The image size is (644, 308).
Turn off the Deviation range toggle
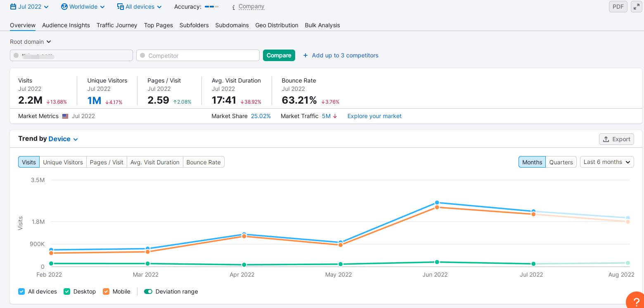click(148, 291)
